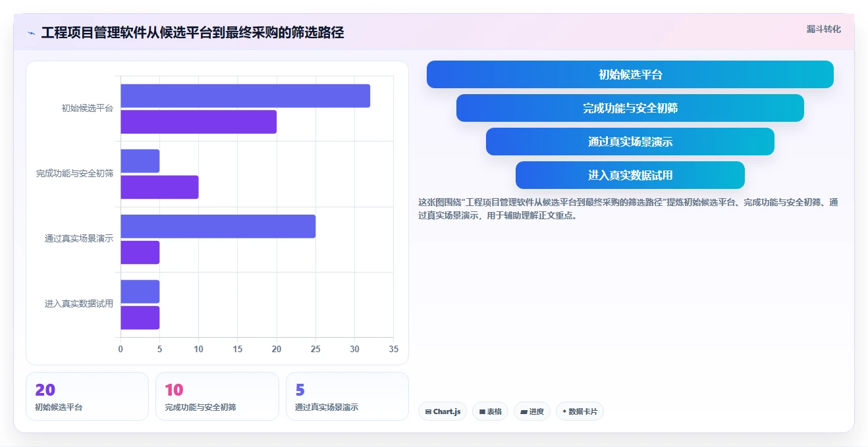Screen dimensions: 868x447
Task: Click the purple value 20 in the stat card
Action: (45, 390)
